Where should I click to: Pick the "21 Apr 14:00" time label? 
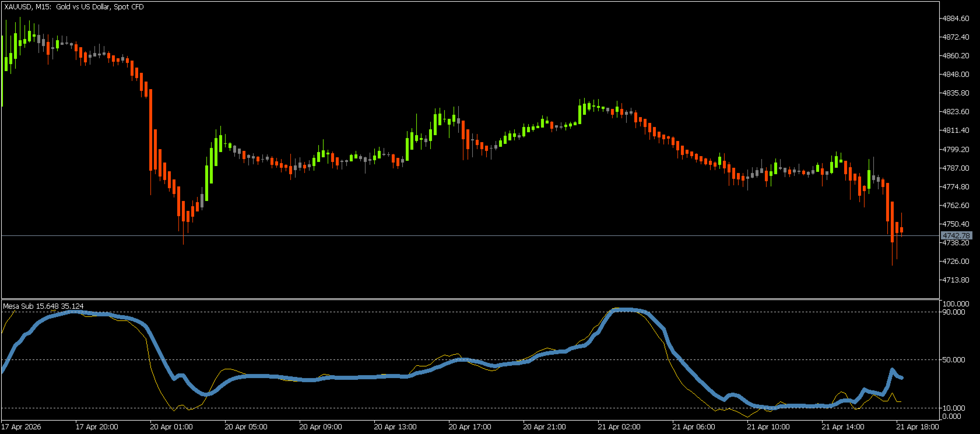[x=843, y=426]
